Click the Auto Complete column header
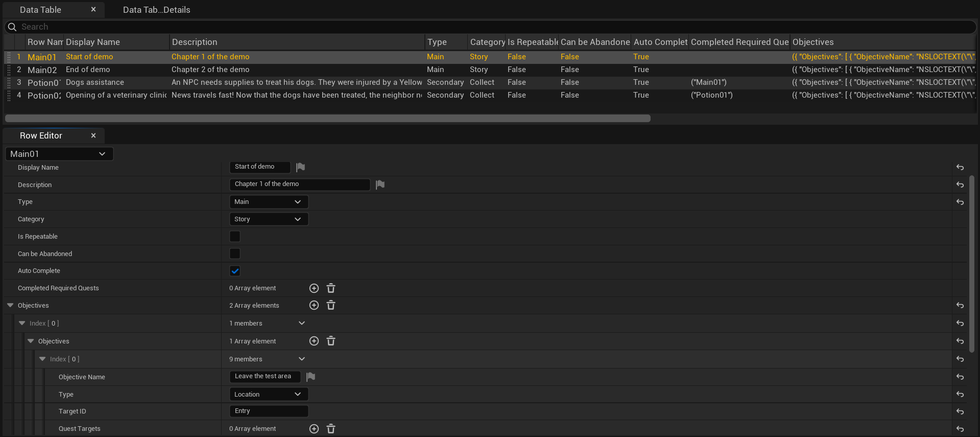 click(660, 42)
